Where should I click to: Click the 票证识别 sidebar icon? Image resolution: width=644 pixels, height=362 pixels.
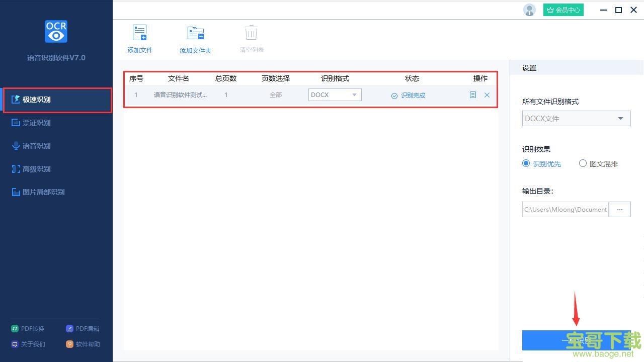tap(16, 123)
